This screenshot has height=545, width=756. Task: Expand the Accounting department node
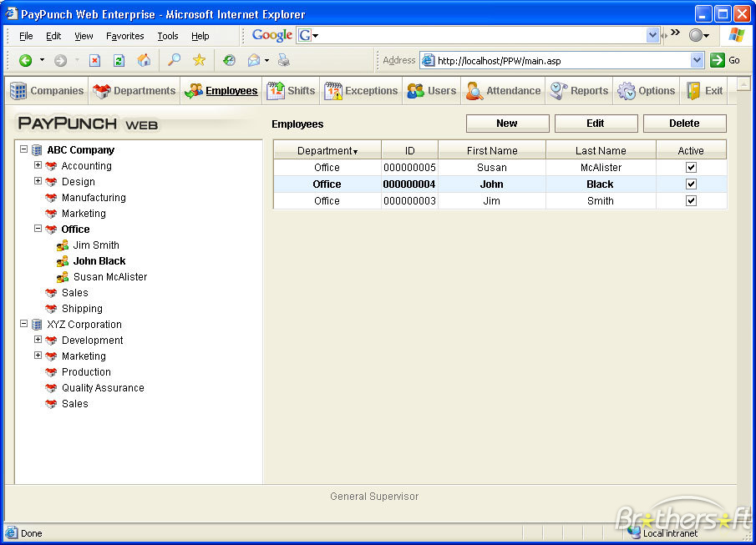coord(38,165)
